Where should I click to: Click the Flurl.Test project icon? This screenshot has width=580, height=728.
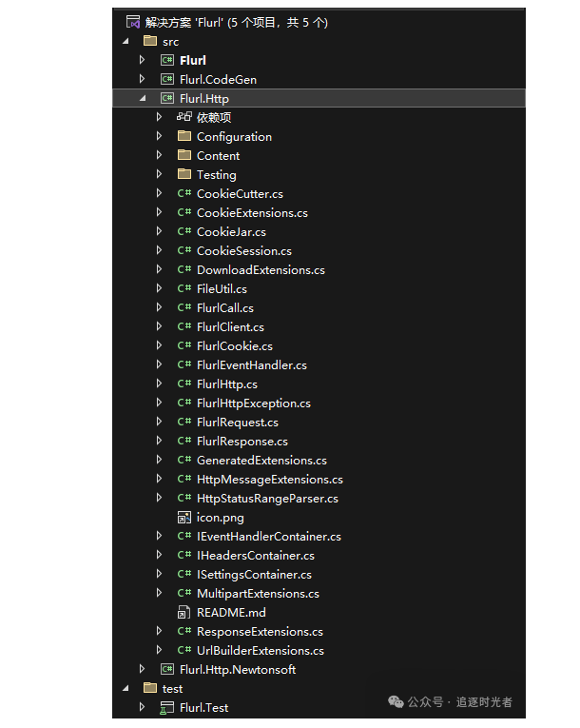click(x=167, y=708)
